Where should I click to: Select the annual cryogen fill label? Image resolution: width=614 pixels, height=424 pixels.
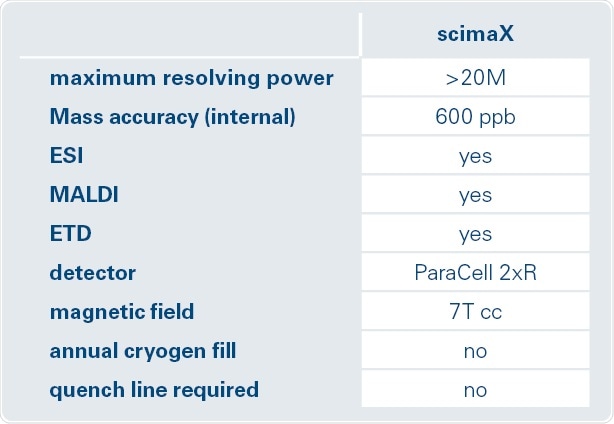tap(143, 351)
